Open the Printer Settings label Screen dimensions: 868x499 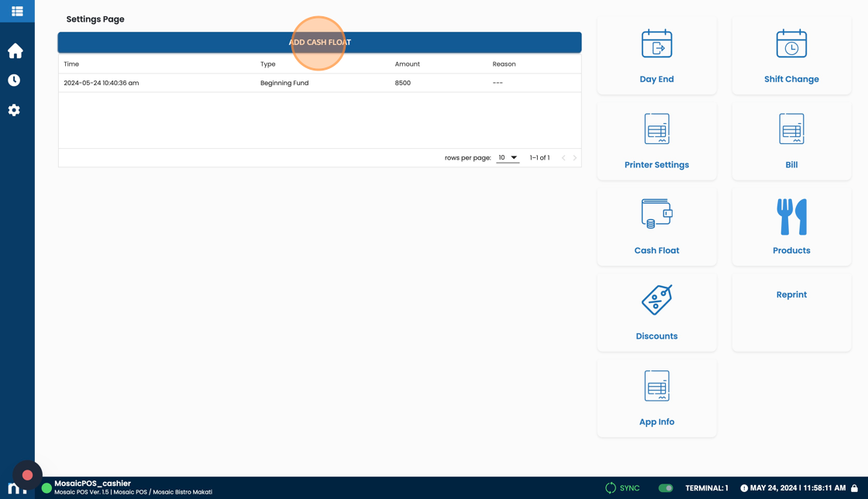[x=656, y=165]
